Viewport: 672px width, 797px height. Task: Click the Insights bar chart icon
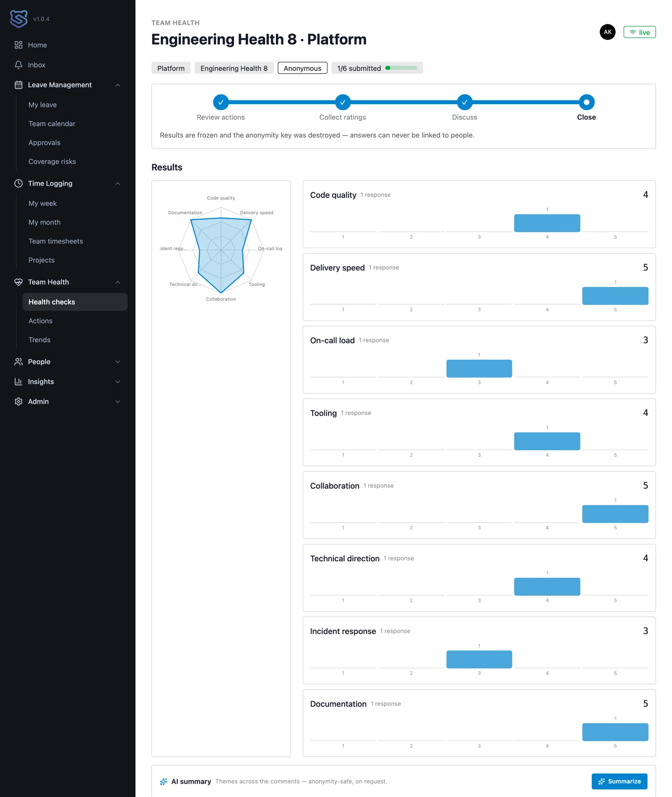(x=18, y=382)
